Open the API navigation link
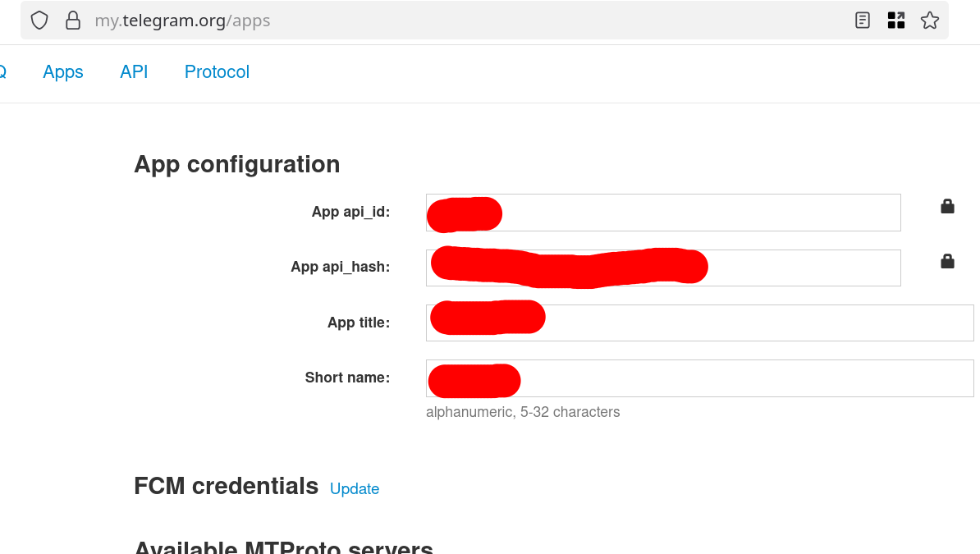 coord(134,72)
